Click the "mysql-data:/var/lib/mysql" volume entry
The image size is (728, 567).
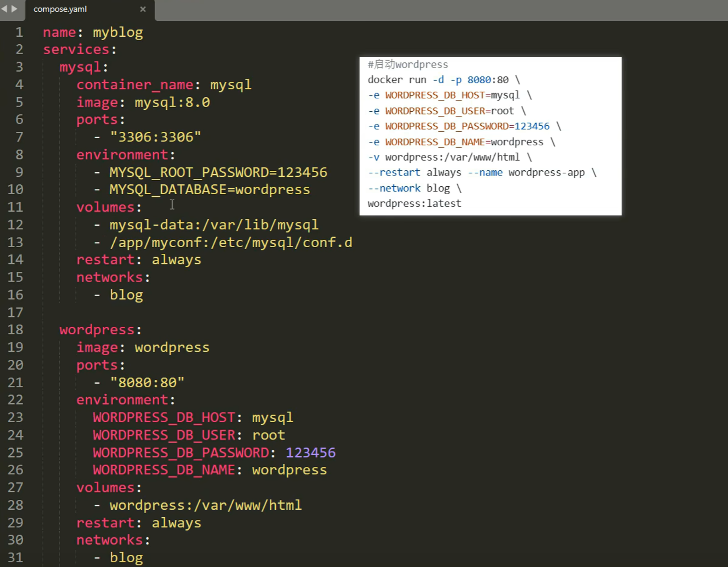(214, 225)
